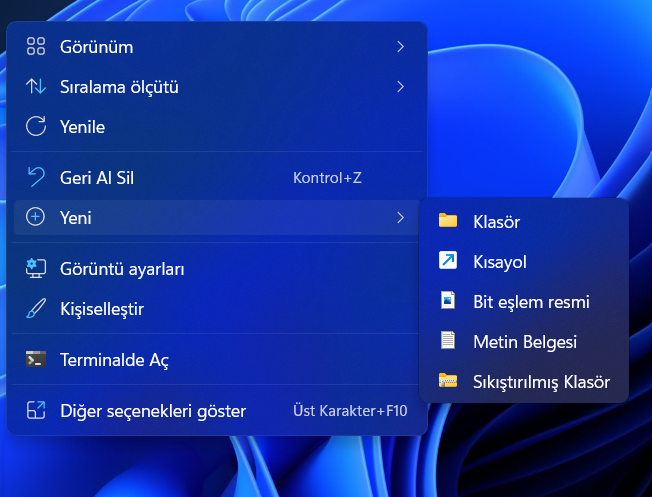The height and width of the screenshot is (497, 652).
Task: Create a new Klasör from submenu
Action: (x=524, y=221)
